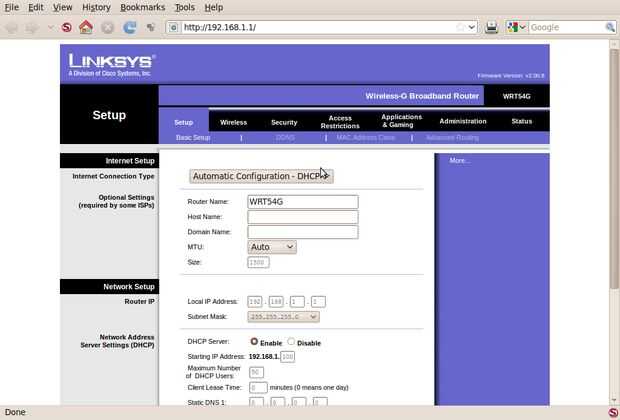The height and width of the screenshot is (420, 620).
Task: Go to the browser Home page
Action: [x=86, y=27]
